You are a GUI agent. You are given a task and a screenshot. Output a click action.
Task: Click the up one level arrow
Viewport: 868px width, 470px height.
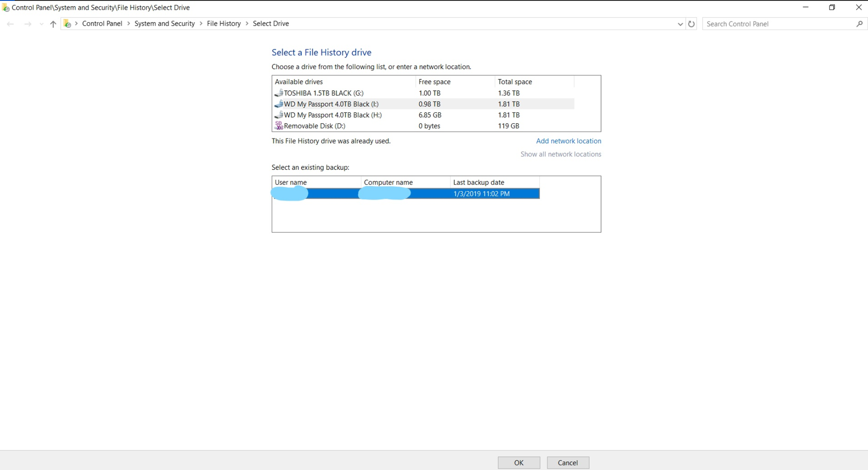click(53, 24)
